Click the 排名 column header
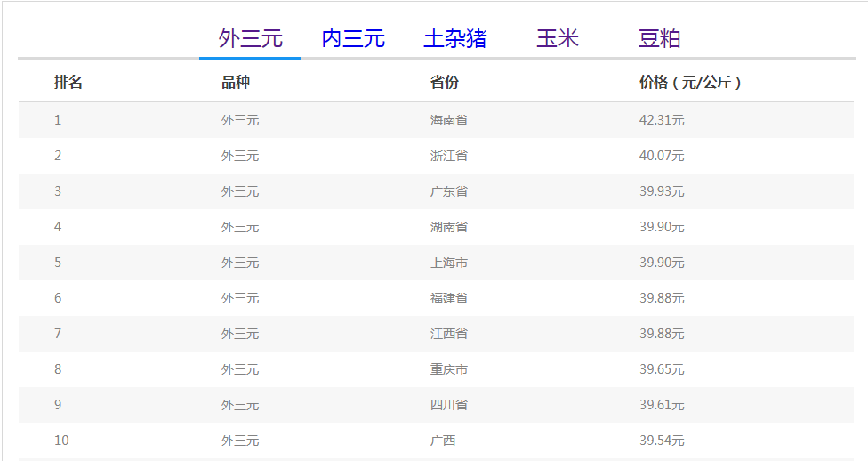 [x=68, y=83]
